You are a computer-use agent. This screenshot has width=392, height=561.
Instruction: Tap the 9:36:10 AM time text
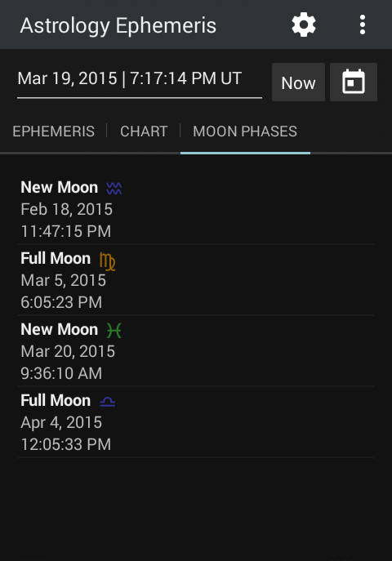(61, 373)
